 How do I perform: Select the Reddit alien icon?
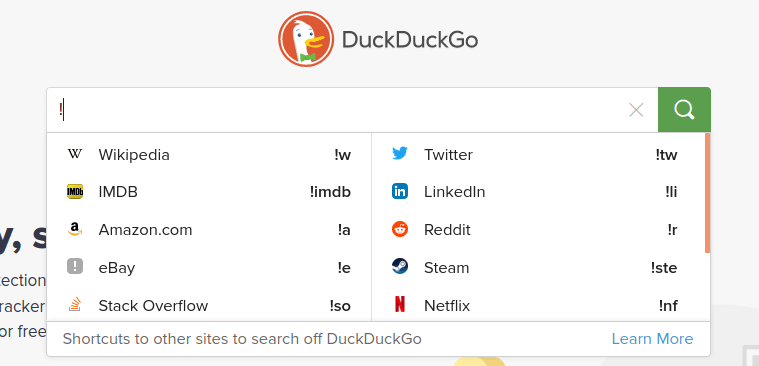[x=400, y=229]
